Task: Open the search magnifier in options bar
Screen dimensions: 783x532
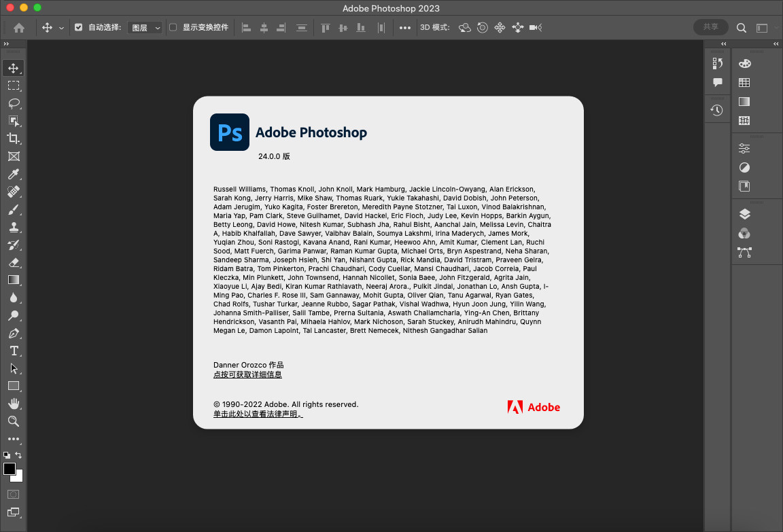Action: point(742,28)
